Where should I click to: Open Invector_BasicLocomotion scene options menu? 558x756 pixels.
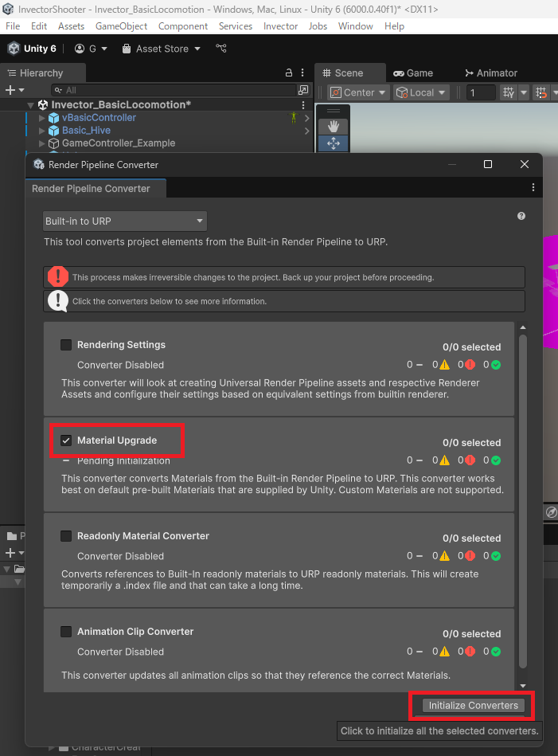coord(303,104)
